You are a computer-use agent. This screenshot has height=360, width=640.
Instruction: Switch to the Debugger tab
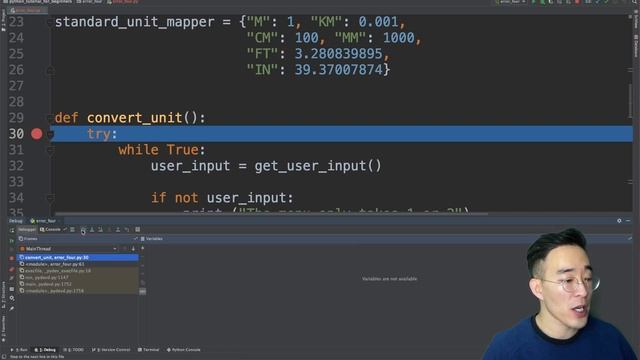[x=27, y=230]
